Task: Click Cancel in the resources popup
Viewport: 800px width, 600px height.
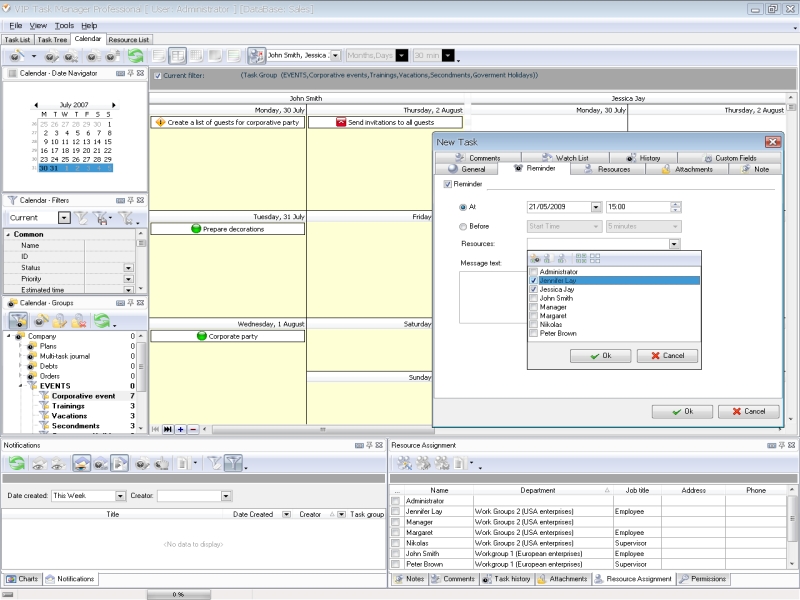Action: tap(667, 356)
